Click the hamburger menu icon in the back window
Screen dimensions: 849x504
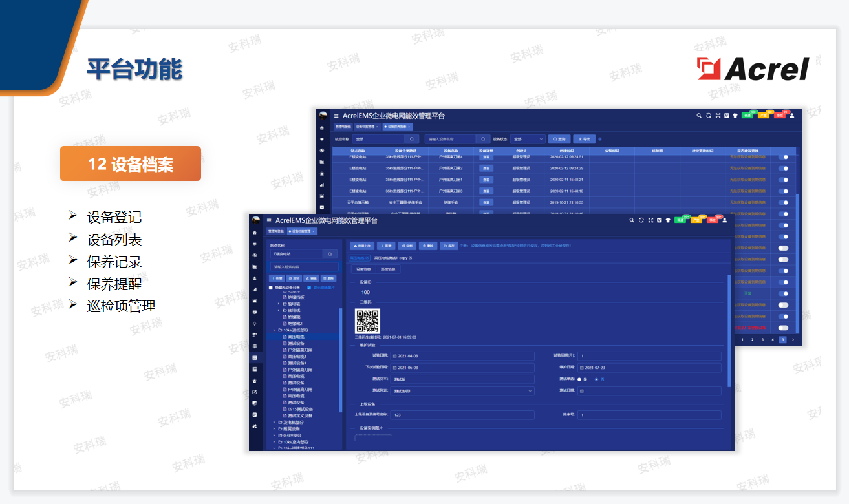point(336,116)
